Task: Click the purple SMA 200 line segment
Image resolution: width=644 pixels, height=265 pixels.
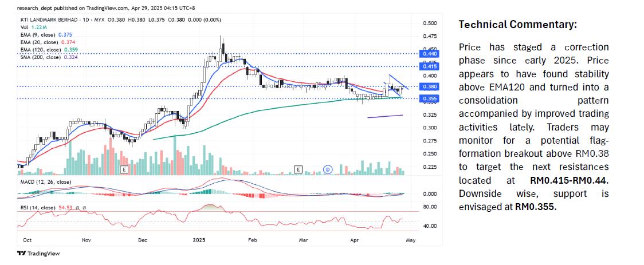Action: point(385,117)
